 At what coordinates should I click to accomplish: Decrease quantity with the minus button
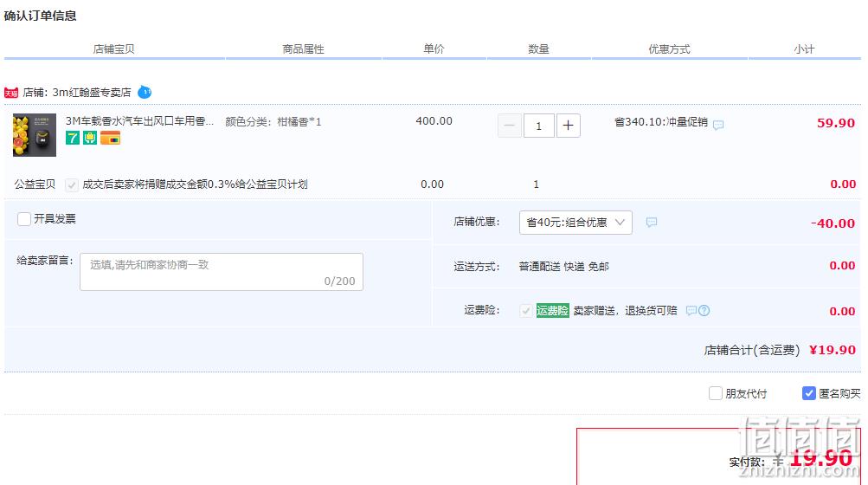pyautogui.click(x=509, y=126)
